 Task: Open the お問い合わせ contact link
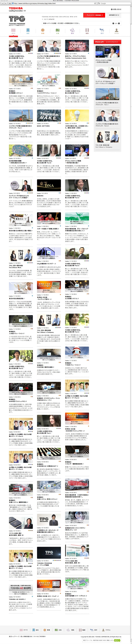tap(116, 9)
